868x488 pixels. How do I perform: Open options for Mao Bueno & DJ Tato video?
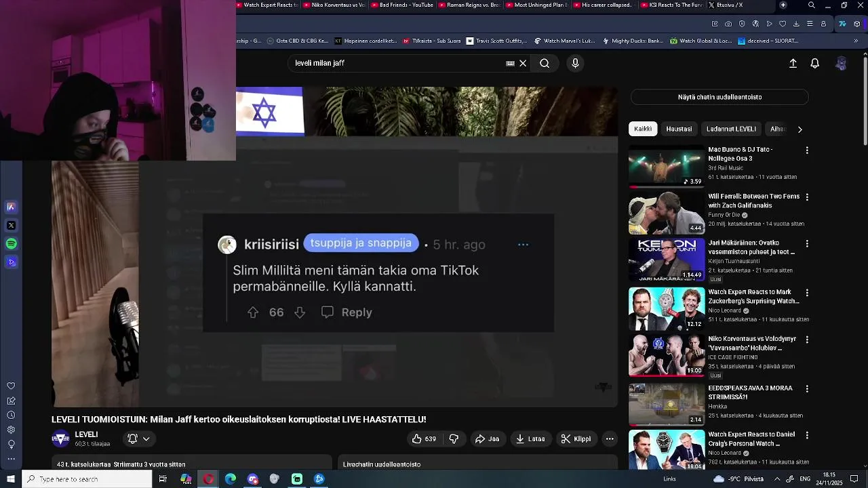[807, 150]
